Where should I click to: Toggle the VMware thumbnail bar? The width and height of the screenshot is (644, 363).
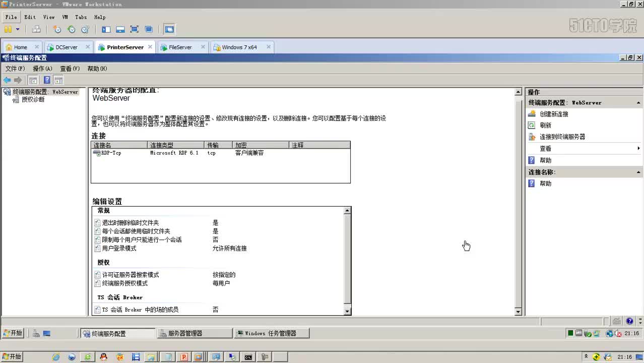tap(120, 29)
